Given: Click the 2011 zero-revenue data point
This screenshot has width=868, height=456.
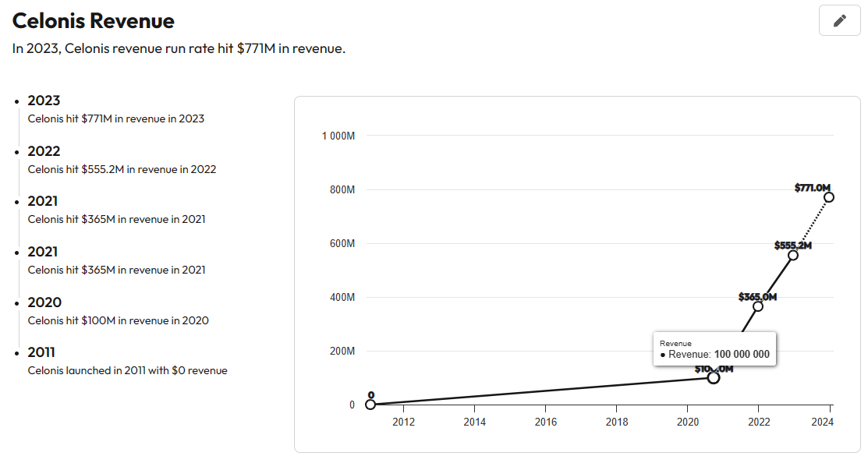Looking at the screenshot, I should coord(370,405).
